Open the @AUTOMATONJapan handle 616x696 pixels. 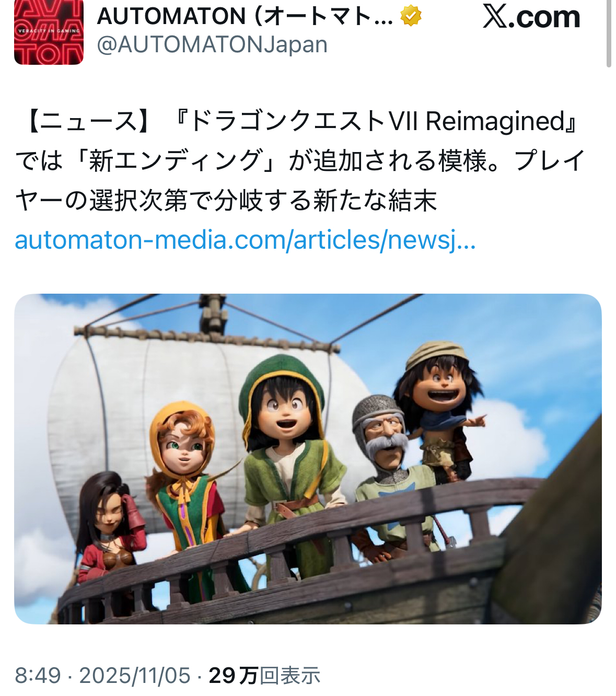pos(212,44)
